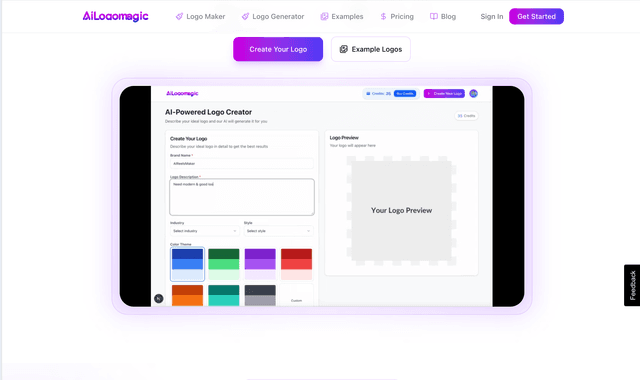Click the Buy Credits button in demo
The height and width of the screenshot is (380, 640).
[405, 93]
